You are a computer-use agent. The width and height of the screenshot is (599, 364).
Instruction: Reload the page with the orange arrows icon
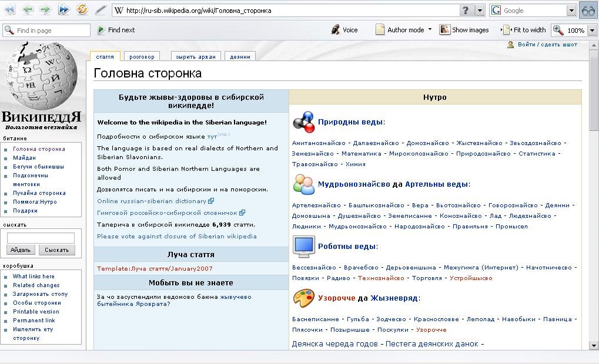(x=82, y=9)
